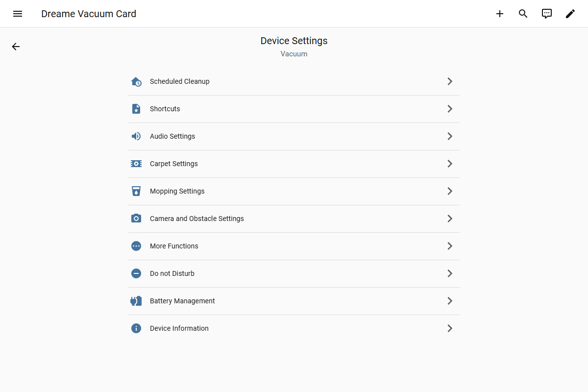Open search with the magnifier icon
588x392 pixels.
[523, 14]
